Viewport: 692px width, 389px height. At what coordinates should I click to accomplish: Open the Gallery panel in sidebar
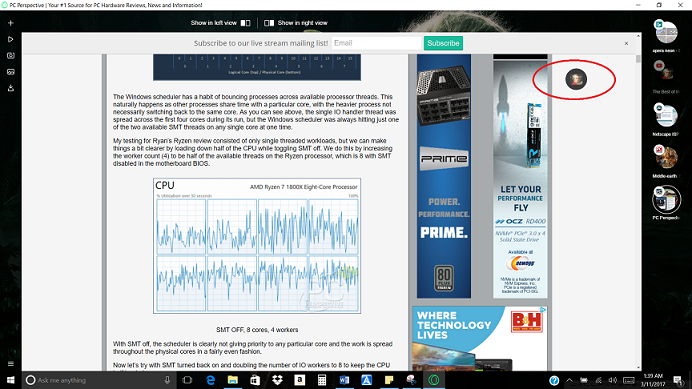(x=11, y=72)
